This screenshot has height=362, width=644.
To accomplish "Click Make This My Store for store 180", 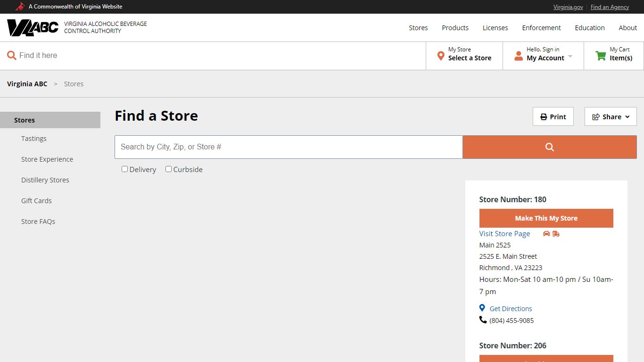I will (546, 218).
